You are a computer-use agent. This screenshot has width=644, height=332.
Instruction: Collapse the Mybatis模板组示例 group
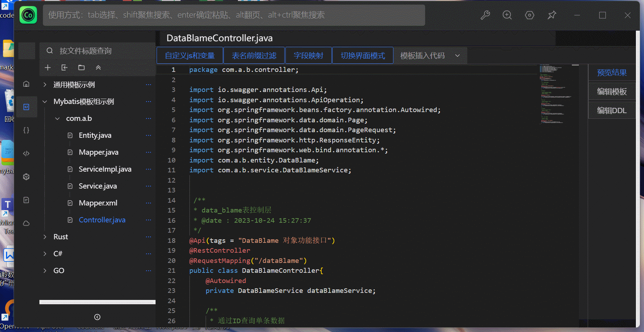45,102
